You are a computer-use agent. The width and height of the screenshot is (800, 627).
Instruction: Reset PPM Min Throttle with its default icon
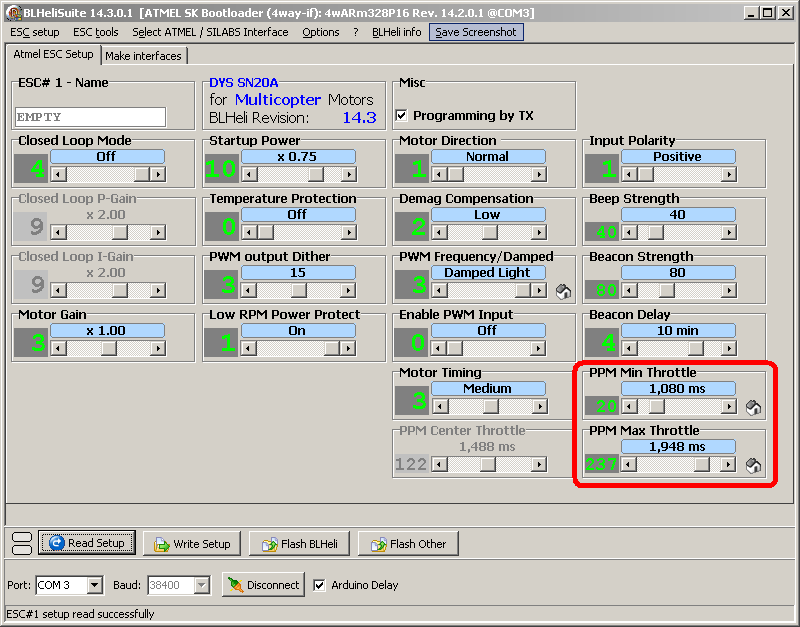click(753, 408)
